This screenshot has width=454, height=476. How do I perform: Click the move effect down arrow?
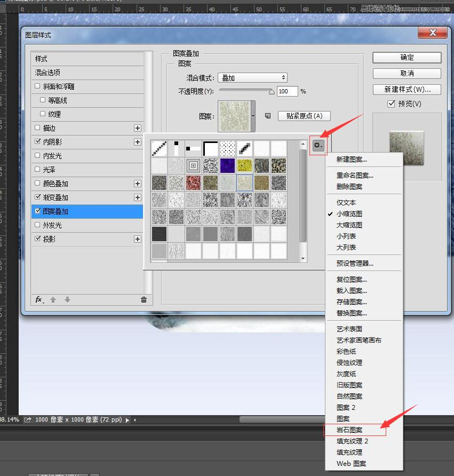(67, 300)
